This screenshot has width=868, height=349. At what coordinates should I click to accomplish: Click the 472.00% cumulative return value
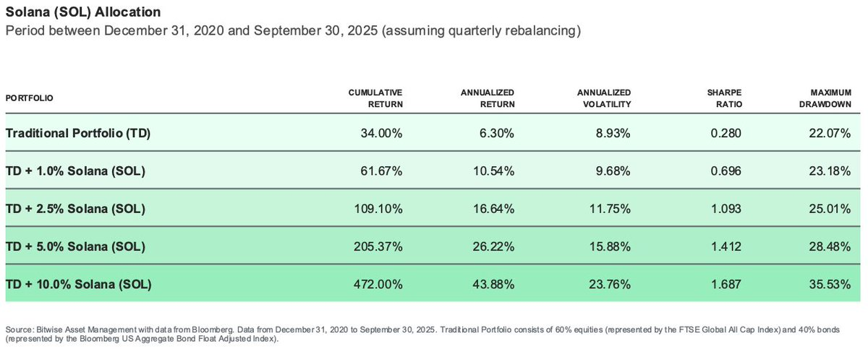378,284
